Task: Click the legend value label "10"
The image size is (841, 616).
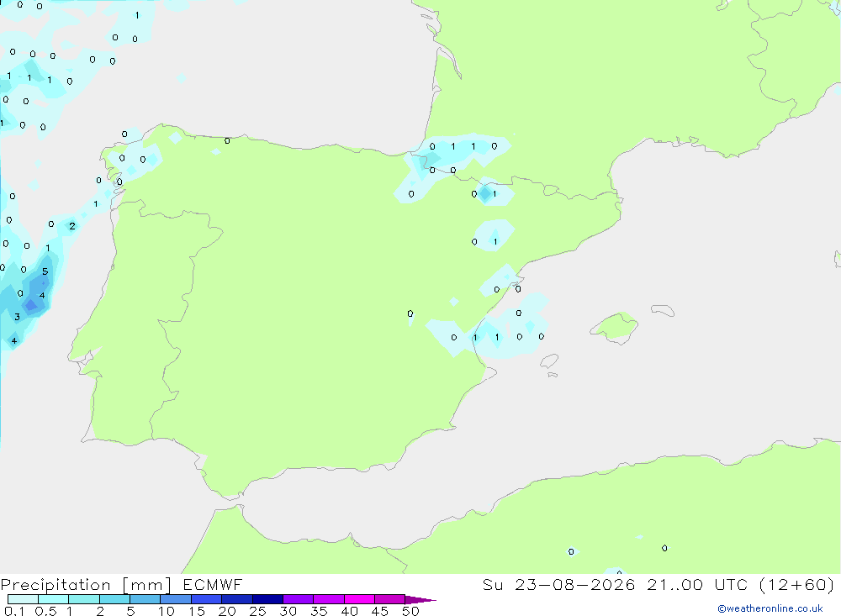Action: 166,611
